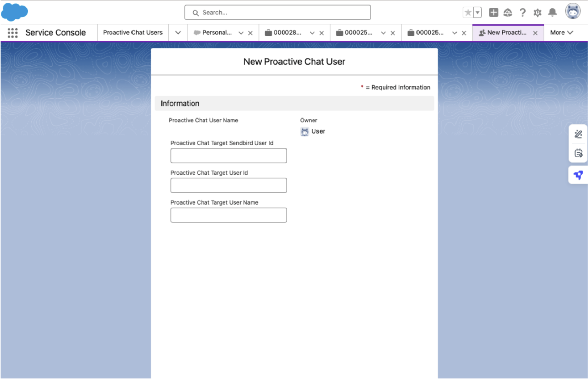Open the favorites list dropdown arrow
This screenshot has height=379, width=588.
pos(477,12)
